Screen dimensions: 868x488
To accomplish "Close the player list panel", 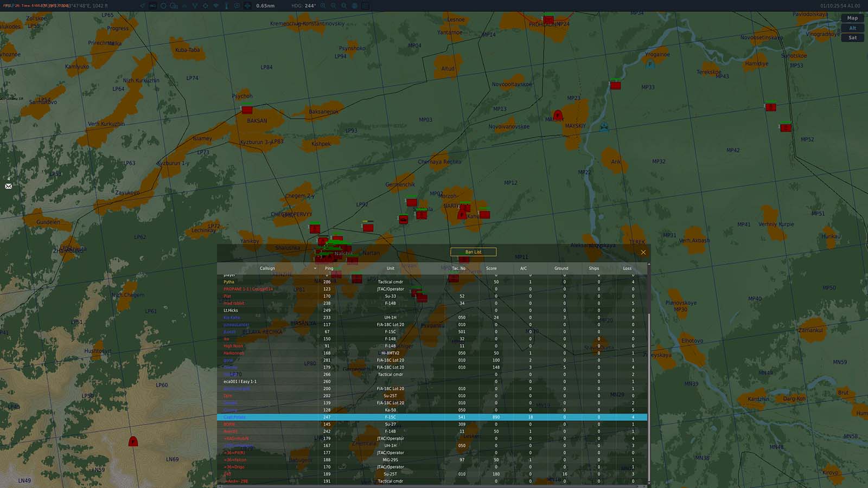I will pyautogui.click(x=643, y=252).
